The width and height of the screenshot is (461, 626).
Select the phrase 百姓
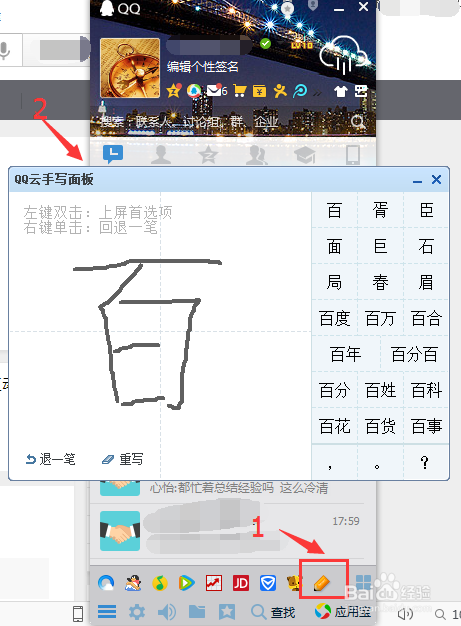point(380,390)
